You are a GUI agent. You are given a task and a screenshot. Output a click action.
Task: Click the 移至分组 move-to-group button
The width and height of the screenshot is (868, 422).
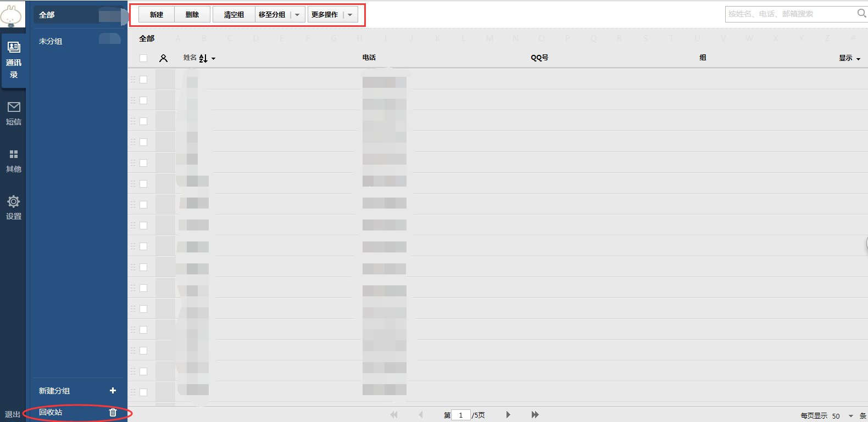click(272, 15)
